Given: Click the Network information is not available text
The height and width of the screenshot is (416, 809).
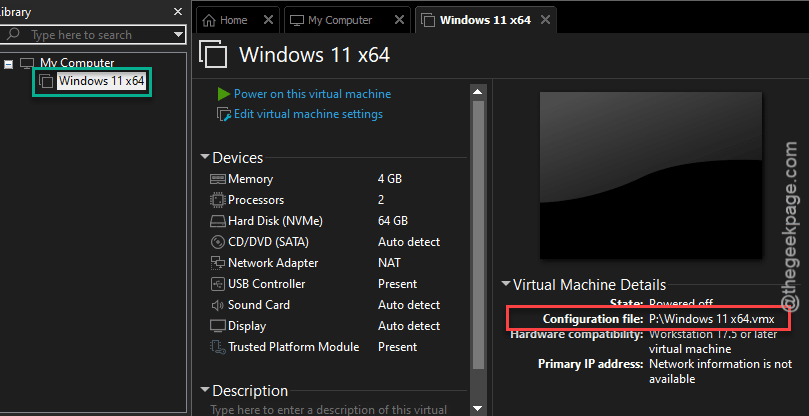Looking at the screenshot, I should click(720, 372).
